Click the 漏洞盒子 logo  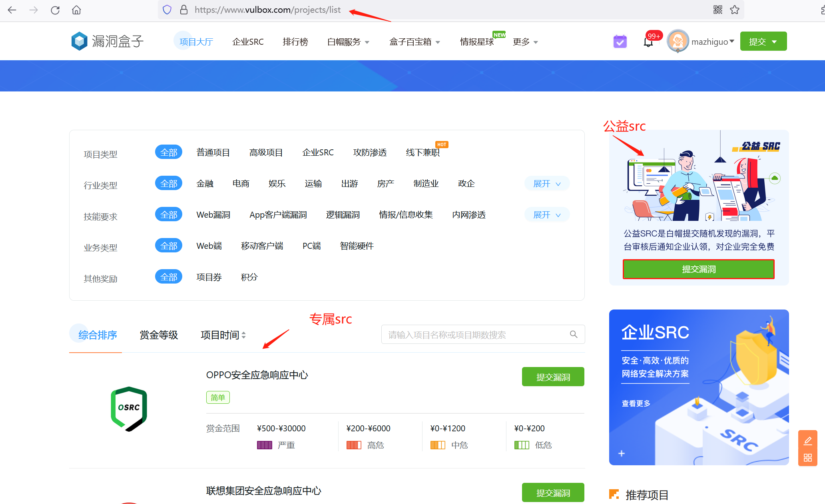[107, 41]
